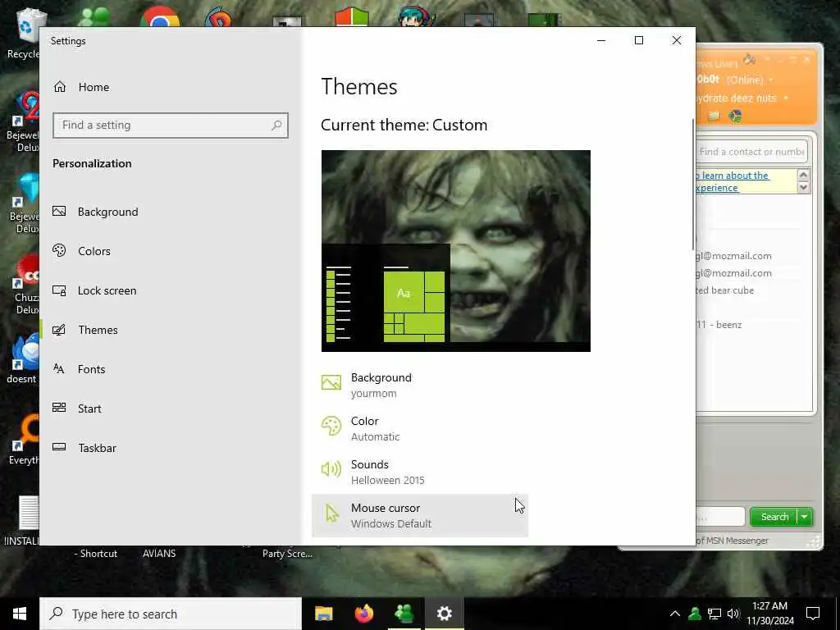
Task: Open the Online status dropdown in Messenger
Action: click(x=771, y=80)
